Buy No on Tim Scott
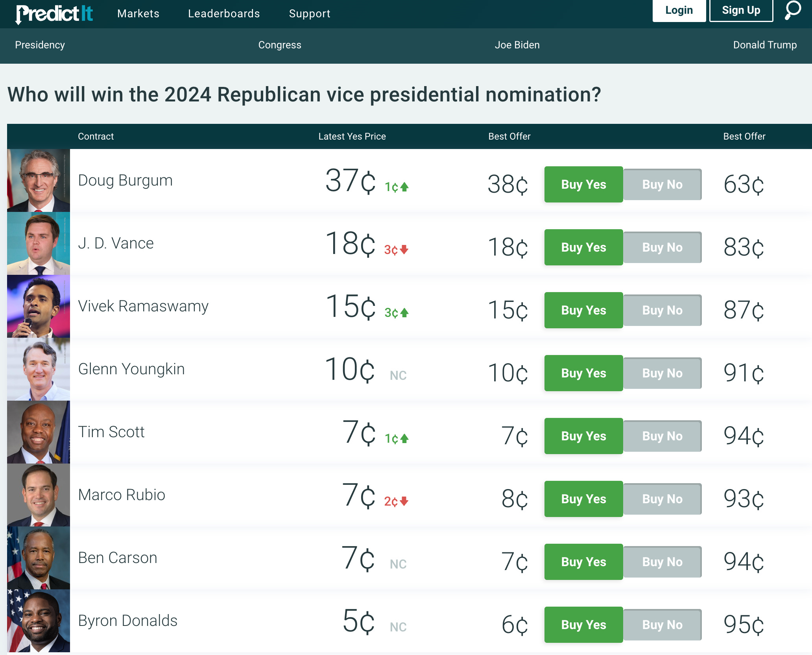The height and width of the screenshot is (655, 812). 662,436
